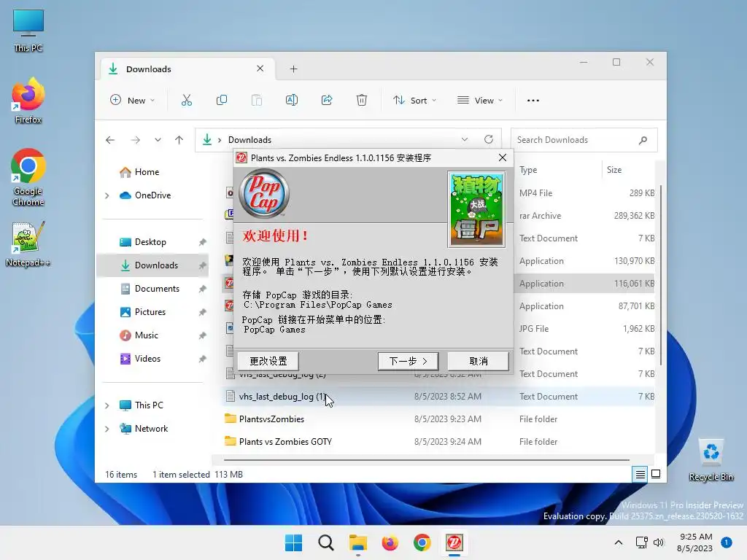Click the Size column header
The image size is (747, 560).
click(x=614, y=170)
